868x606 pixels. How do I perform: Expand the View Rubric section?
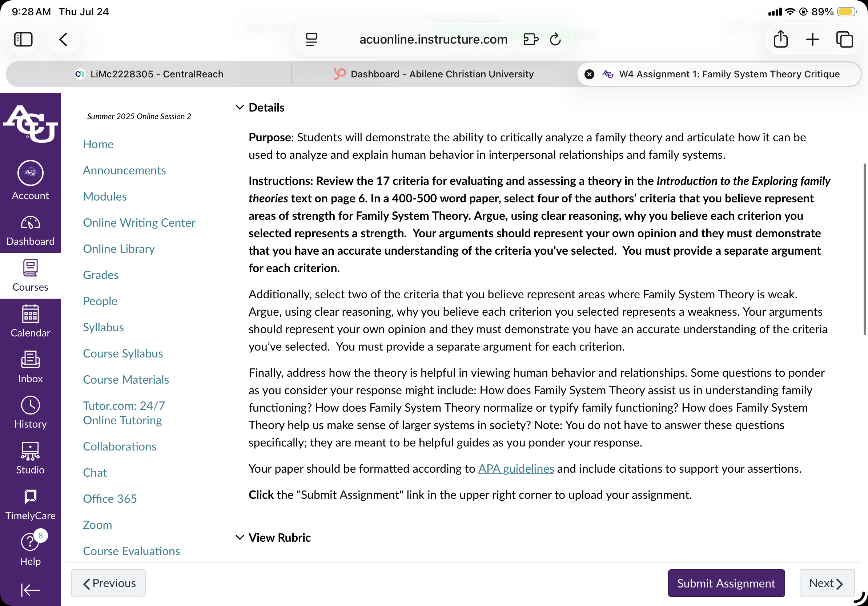pos(273,537)
